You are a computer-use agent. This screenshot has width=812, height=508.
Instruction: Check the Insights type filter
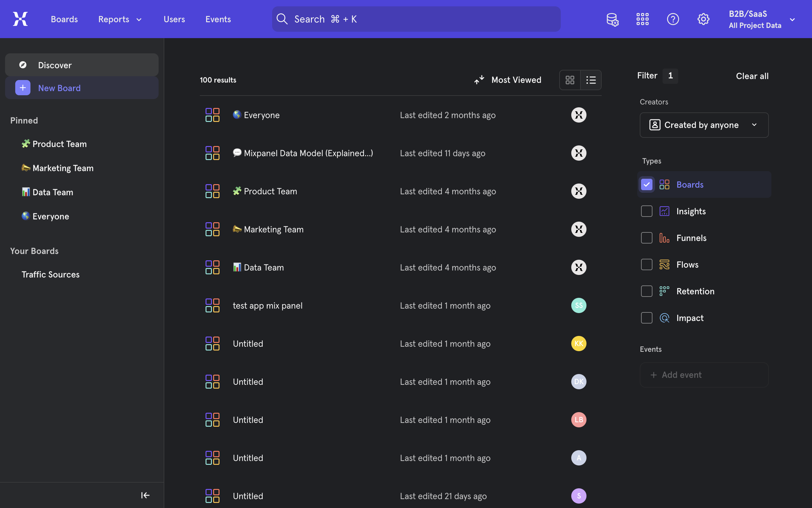click(646, 211)
